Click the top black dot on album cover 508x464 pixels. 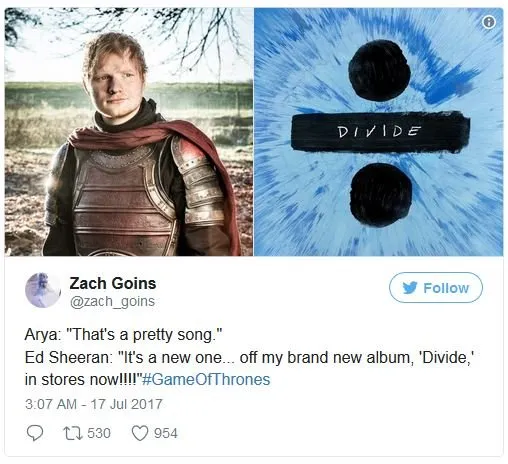(379, 71)
